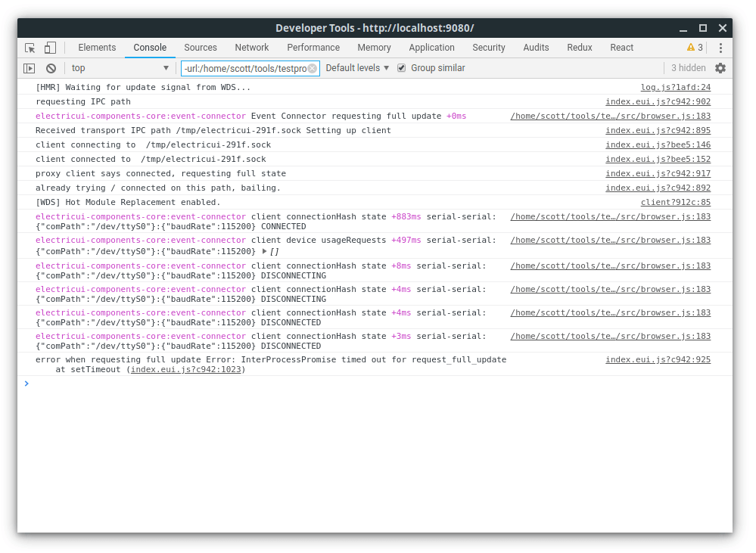Click the yellow warning count indicator
This screenshot has height=553, width=756.
pyautogui.click(x=695, y=48)
